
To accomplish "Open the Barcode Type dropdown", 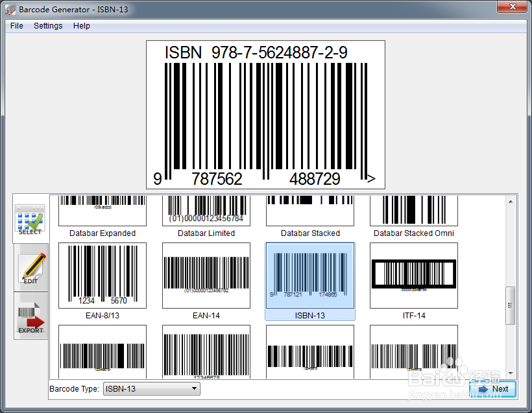I will click(x=151, y=388).
